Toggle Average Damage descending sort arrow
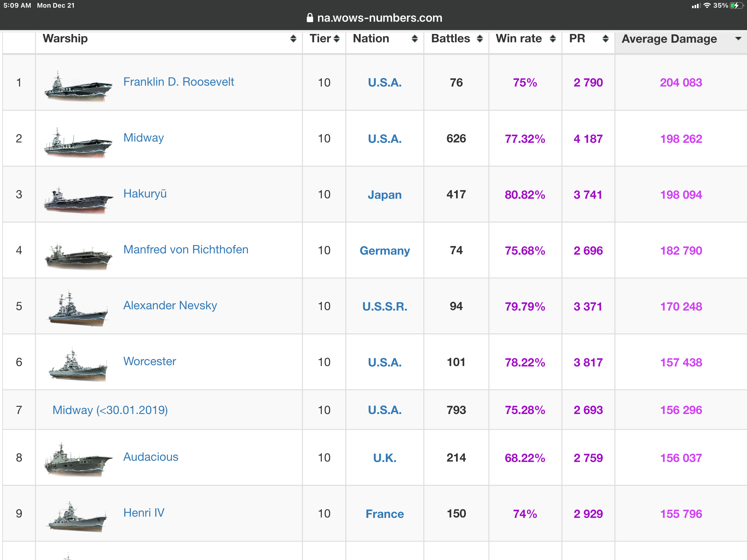Viewport: 747px width, 560px height. (x=739, y=39)
